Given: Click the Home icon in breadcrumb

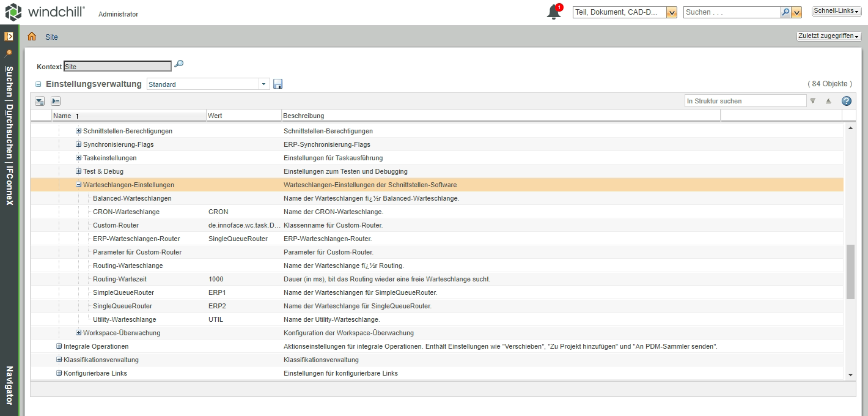Looking at the screenshot, I should [x=32, y=37].
